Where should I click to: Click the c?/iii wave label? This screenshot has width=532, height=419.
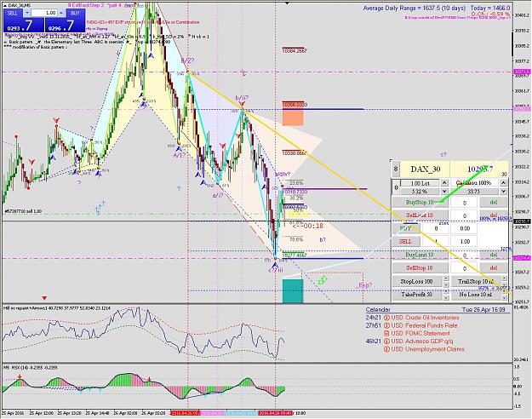[x=276, y=270]
